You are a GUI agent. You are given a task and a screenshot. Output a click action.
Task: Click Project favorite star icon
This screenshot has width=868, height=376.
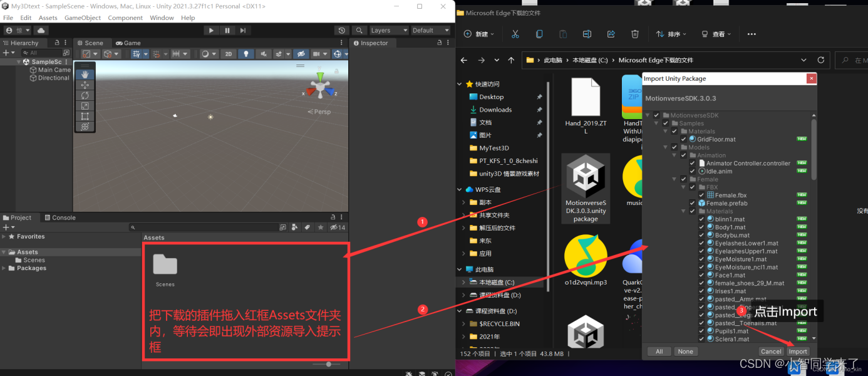coord(321,227)
